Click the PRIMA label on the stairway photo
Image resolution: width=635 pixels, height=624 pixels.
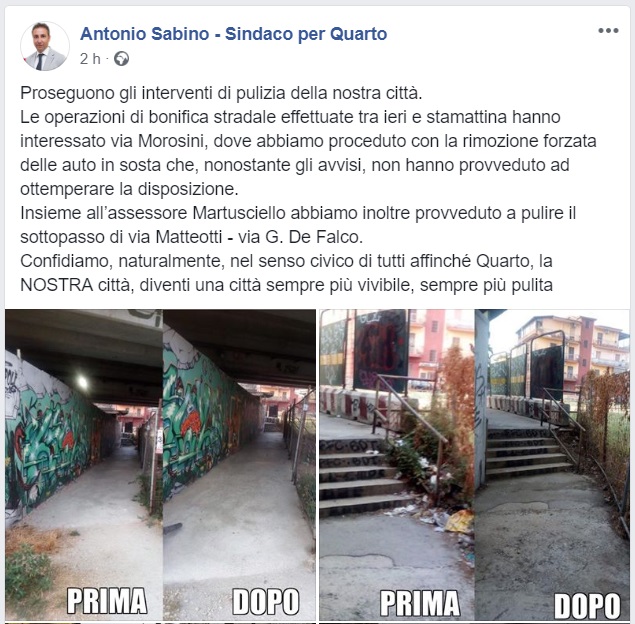[x=420, y=603]
